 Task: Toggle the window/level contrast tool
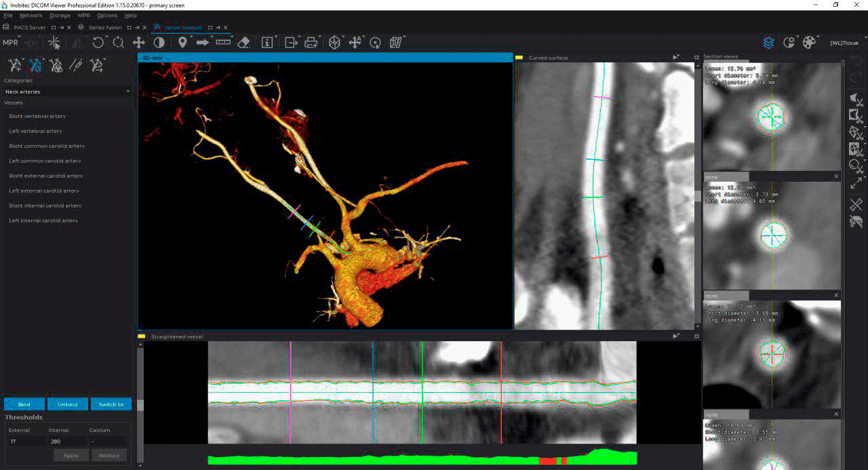159,43
